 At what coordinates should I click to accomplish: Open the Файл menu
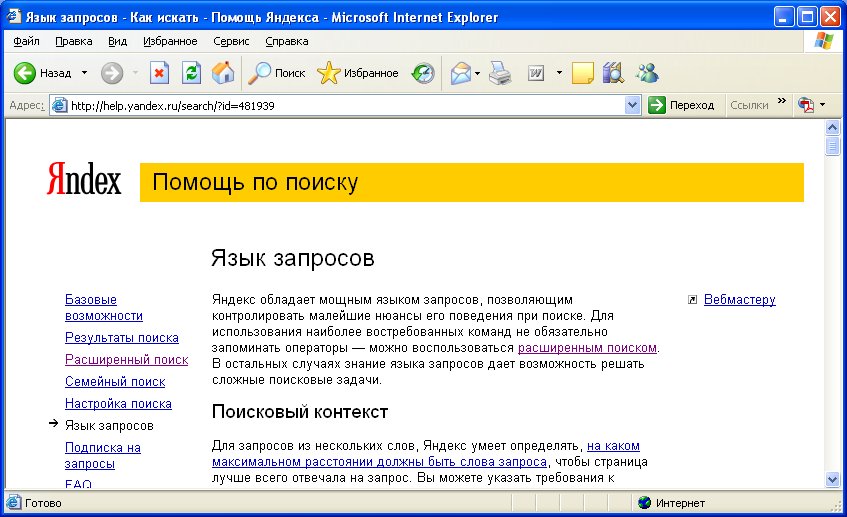pos(26,41)
